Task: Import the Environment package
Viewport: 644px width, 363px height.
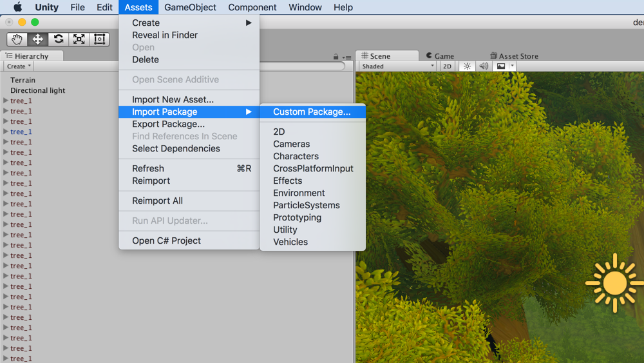Action: (x=312, y=193)
